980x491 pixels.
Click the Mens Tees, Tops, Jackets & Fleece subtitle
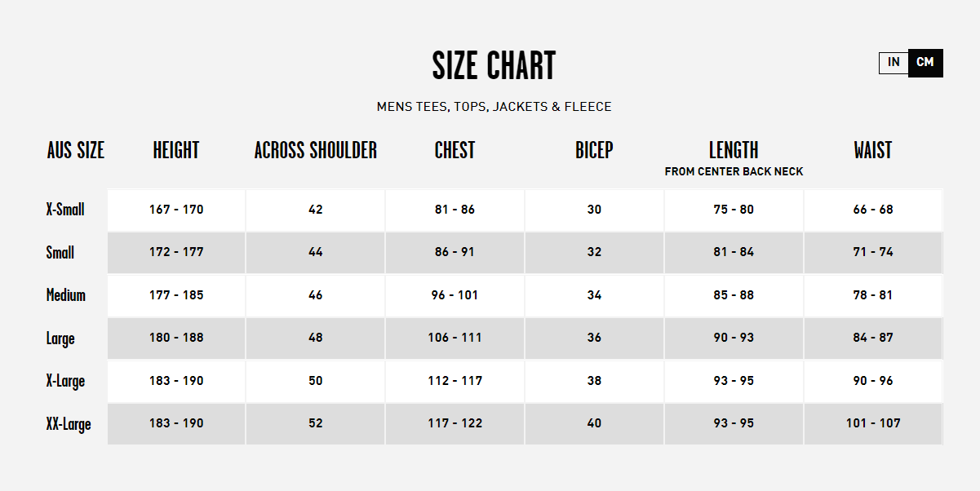pyautogui.click(x=494, y=107)
